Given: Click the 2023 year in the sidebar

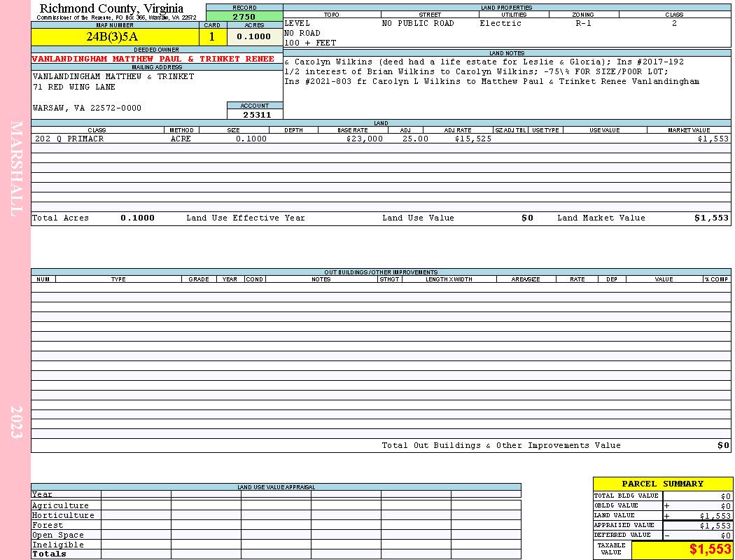Looking at the screenshot, I should pyautogui.click(x=16, y=422).
